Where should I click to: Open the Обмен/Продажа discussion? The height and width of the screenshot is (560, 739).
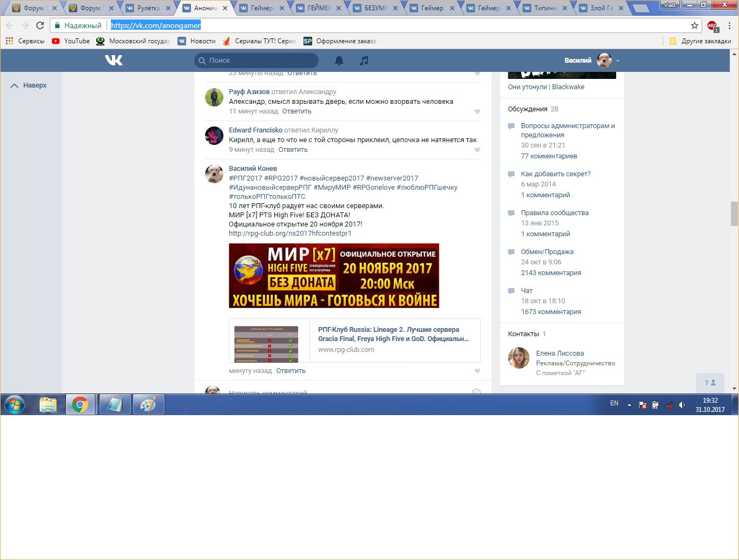(x=547, y=252)
